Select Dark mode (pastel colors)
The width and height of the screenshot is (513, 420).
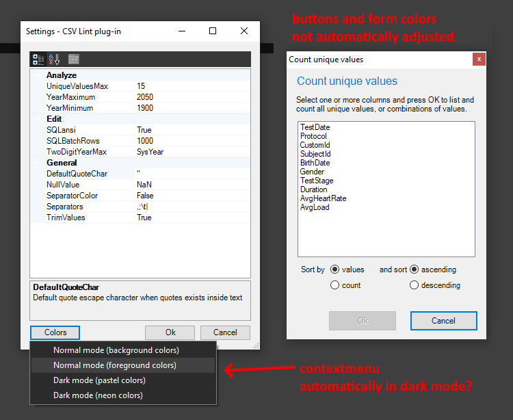click(99, 380)
